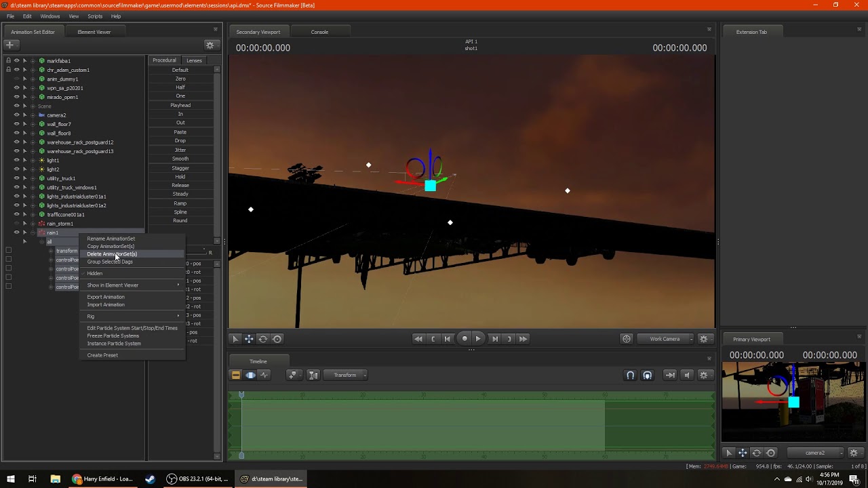This screenshot has height=488, width=868.
Task: Select Freeze Particle Systems menu entry
Action: (132, 335)
